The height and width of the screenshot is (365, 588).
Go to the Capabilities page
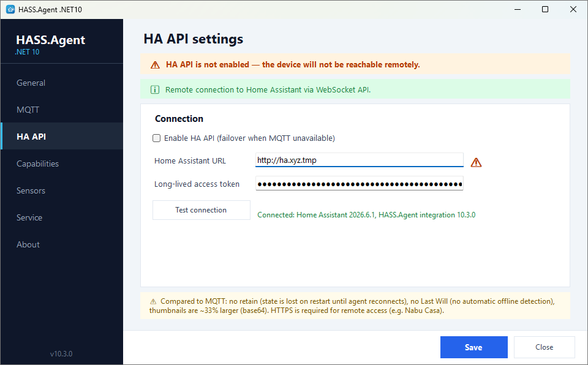point(62,164)
